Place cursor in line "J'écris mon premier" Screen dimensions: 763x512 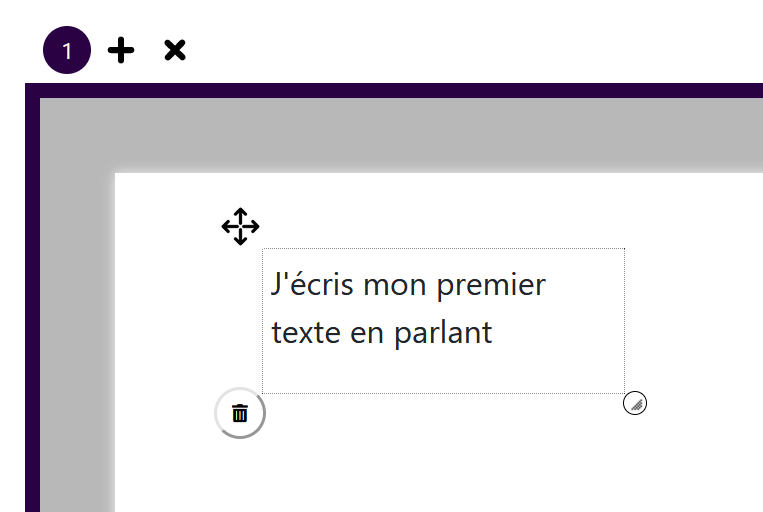coord(408,285)
